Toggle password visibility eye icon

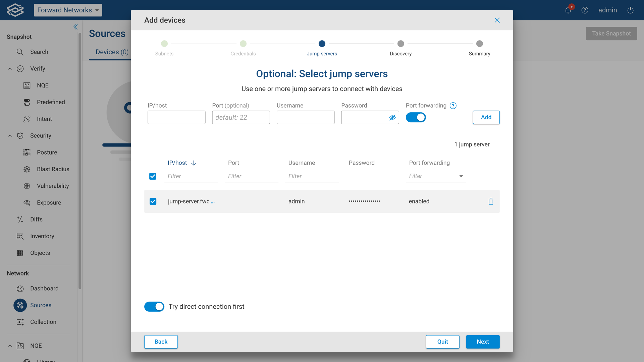click(x=392, y=118)
